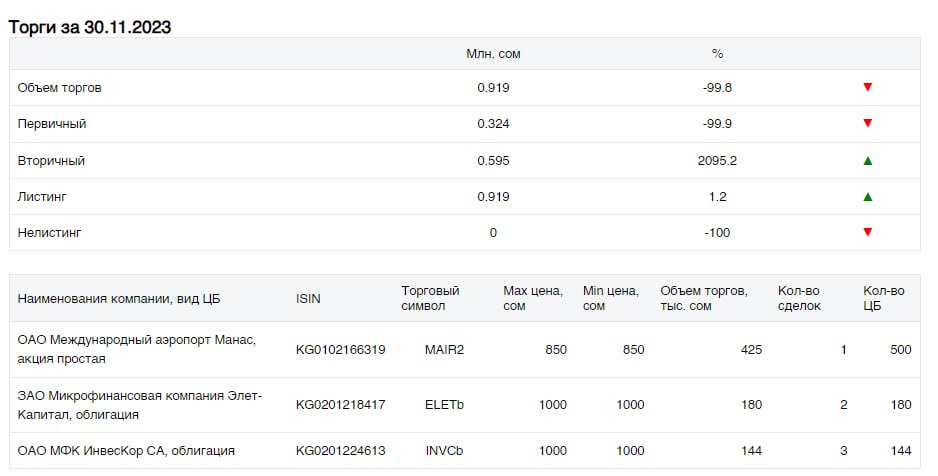This screenshot has width=938, height=476.
Task: Click the -100 percent value
Action: tap(717, 233)
